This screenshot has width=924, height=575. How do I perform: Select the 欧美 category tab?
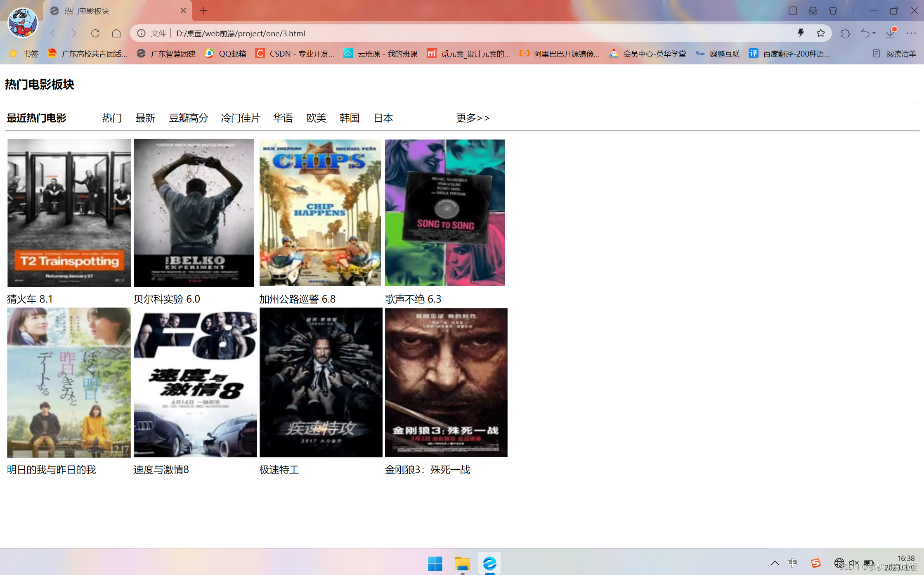(316, 118)
